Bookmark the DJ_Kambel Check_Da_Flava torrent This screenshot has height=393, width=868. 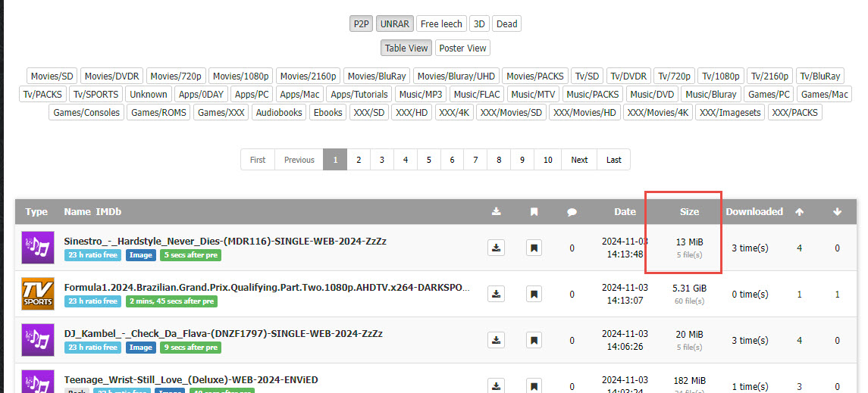[x=534, y=341]
